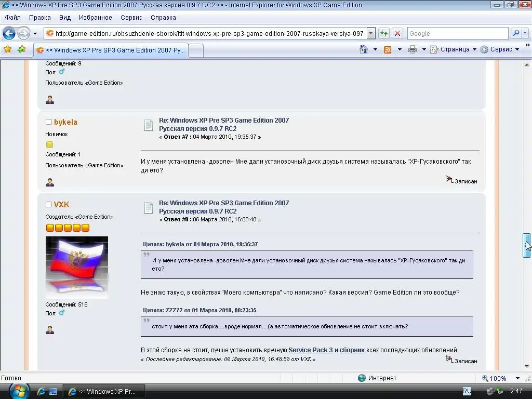Click the RSS feeds icon

click(x=388, y=49)
